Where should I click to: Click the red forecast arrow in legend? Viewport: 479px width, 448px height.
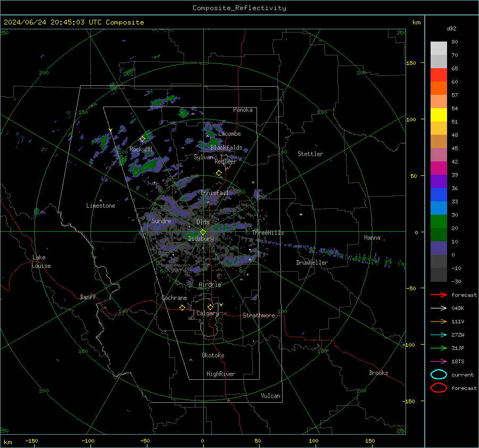[439, 295]
